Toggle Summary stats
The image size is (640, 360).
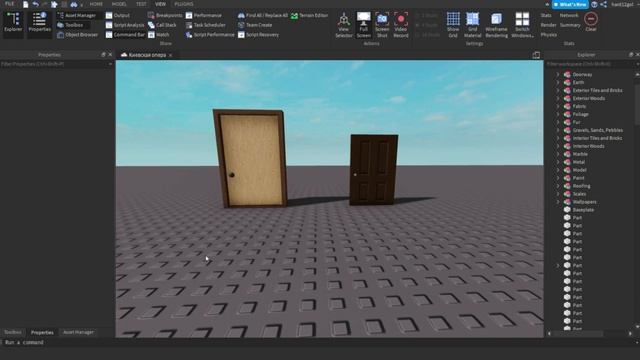pyautogui.click(x=570, y=25)
